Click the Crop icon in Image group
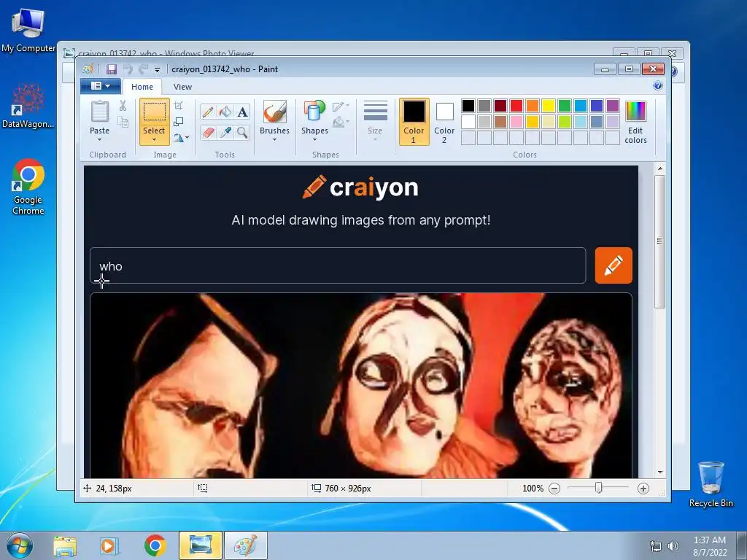The height and width of the screenshot is (560, 747). point(179,106)
